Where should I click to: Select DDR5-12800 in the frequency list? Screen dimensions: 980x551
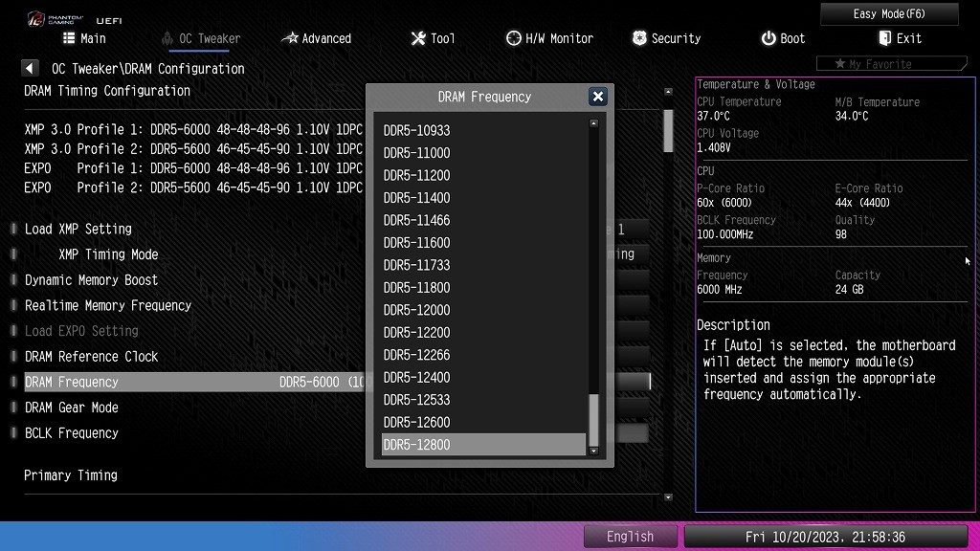[x=483, y=445]
